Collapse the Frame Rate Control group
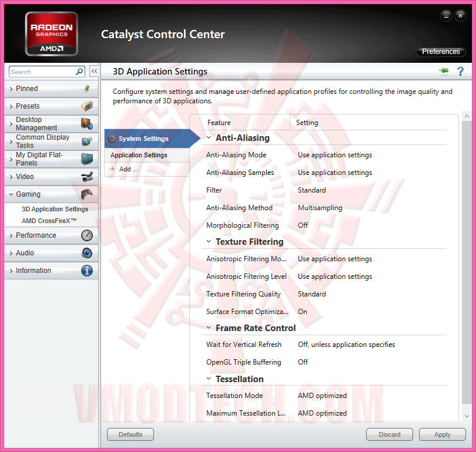The image size is (476, 452). click(209, 328)
